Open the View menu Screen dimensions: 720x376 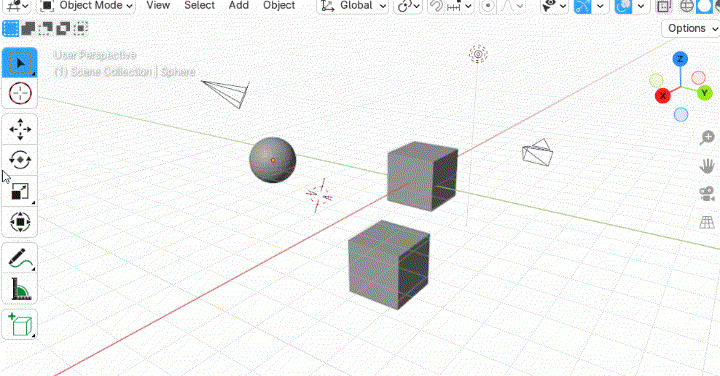(x=158, y=6)
